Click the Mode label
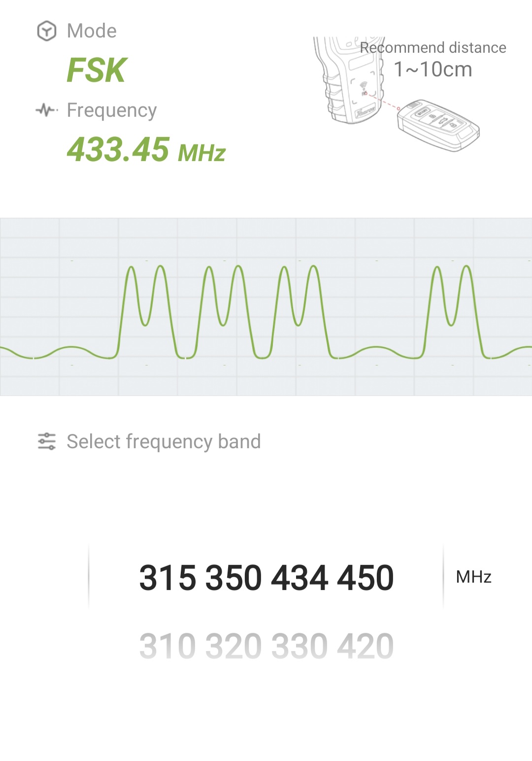This screenshot has height=761, width=532. pyautogui.click(x=92, y=31)
